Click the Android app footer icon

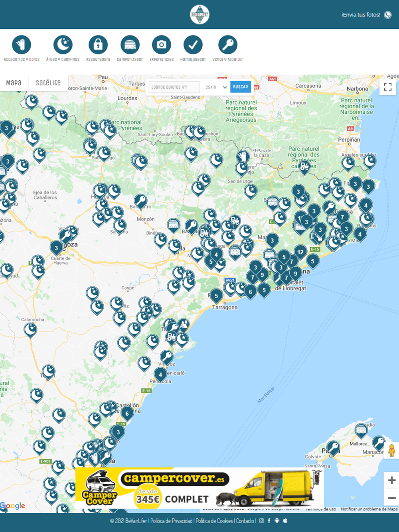point(277,520)
